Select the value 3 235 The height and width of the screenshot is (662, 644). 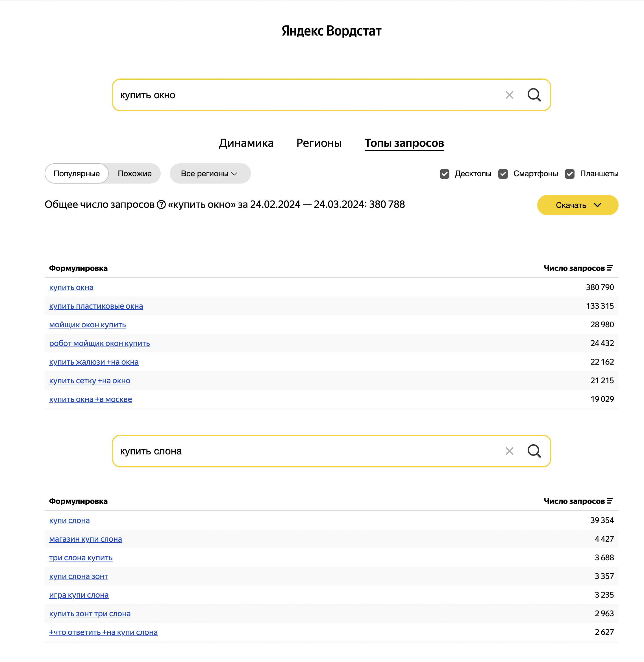point(604,595)
